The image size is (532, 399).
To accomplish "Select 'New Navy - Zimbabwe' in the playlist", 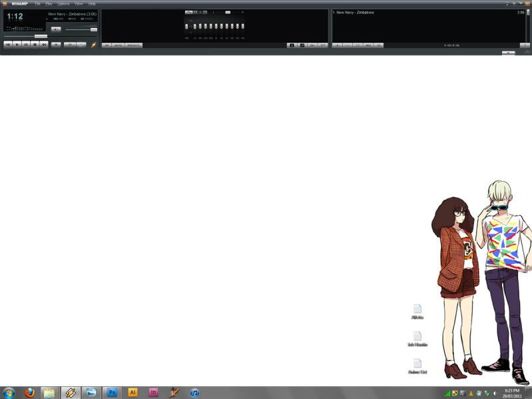I will (x=429, y=12).
